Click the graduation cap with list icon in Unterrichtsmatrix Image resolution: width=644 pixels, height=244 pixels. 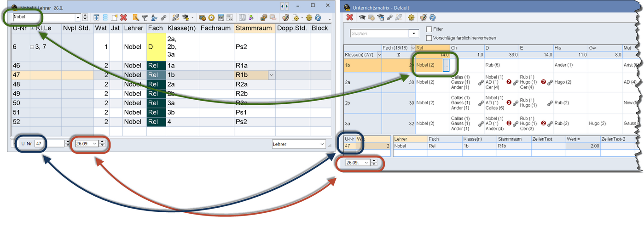pos(381,17)
